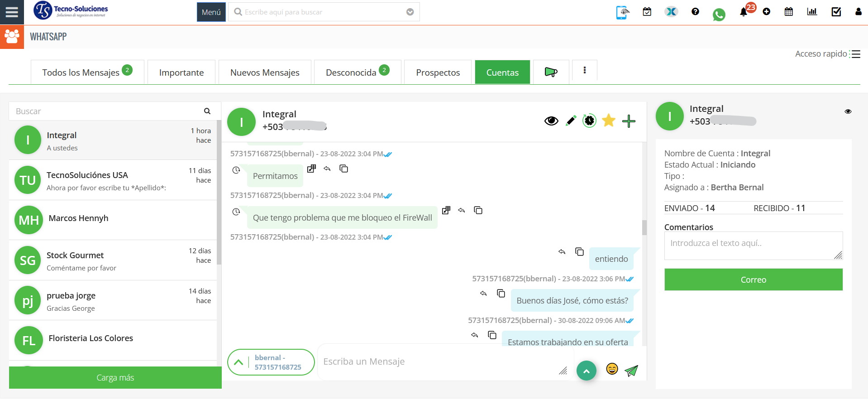Click the chat conversation scrollbar handle
Viewport: 868px width, 400px height.
pyautogui.click(x=644, y=227)
